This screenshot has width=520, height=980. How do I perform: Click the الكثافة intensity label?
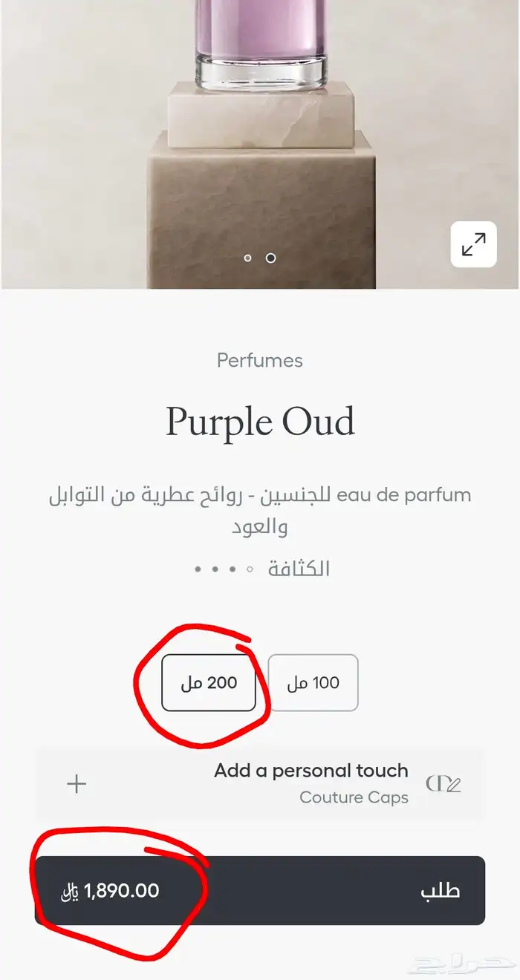click(x=299, y=569)
